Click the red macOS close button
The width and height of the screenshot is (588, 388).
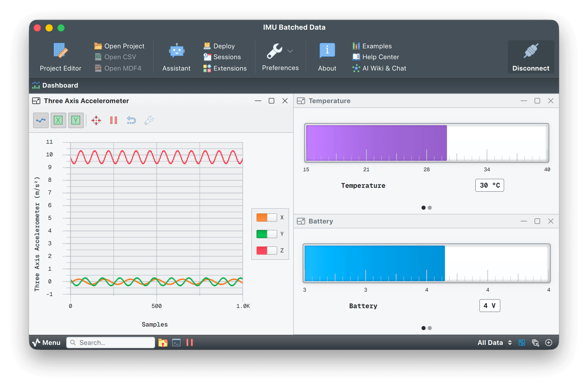(37, 28)
